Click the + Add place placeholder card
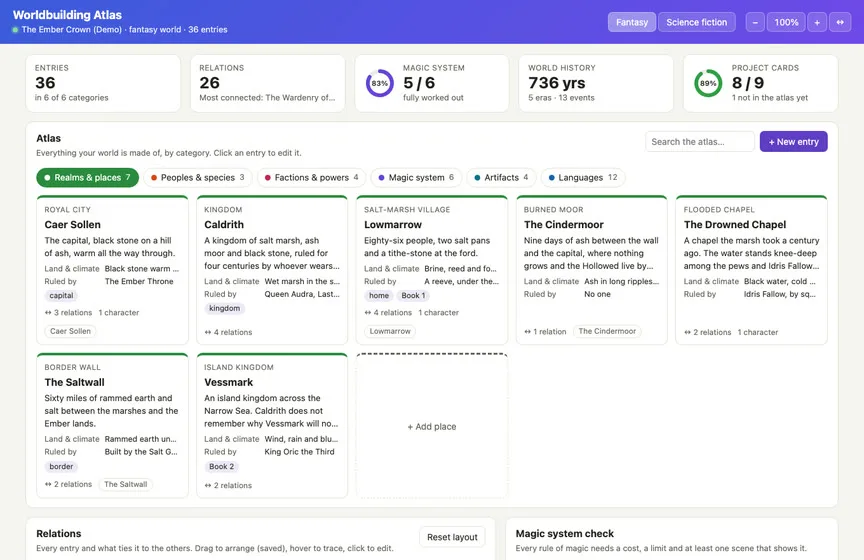 click(x=432, y=426)
